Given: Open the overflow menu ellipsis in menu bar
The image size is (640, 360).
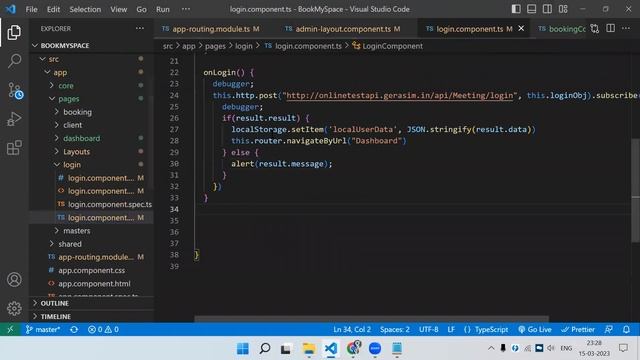Looking at the screenshot, I should coord(186,9).
